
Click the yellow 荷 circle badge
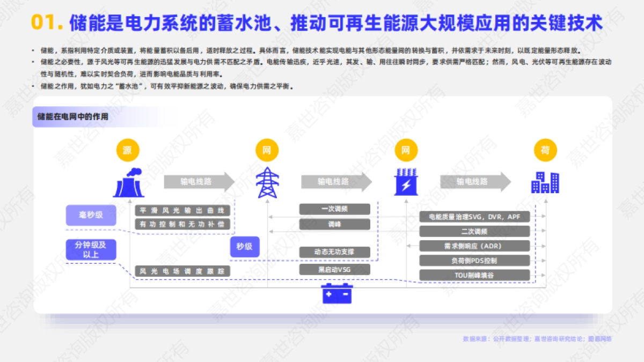(544, 151)
